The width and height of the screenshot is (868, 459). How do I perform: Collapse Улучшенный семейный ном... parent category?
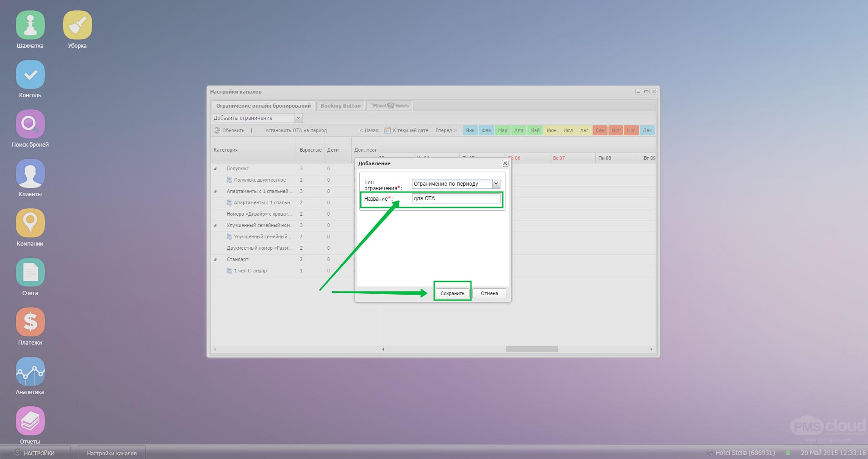tap(216, 225)
